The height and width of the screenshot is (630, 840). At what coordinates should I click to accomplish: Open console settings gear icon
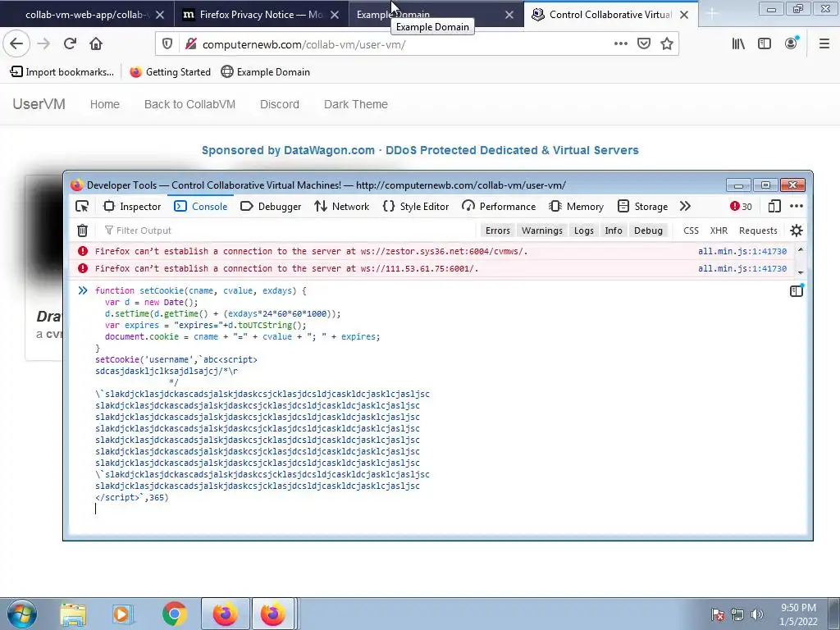[x=797, y=231]
